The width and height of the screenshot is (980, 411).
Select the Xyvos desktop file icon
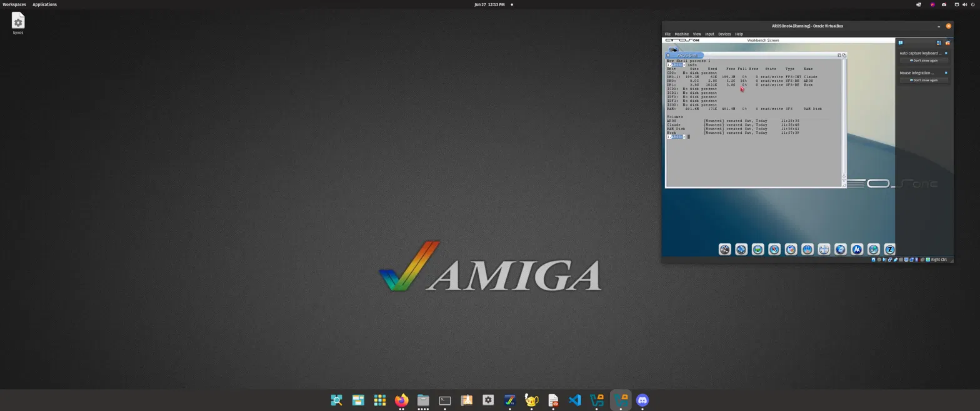[18, 24]
